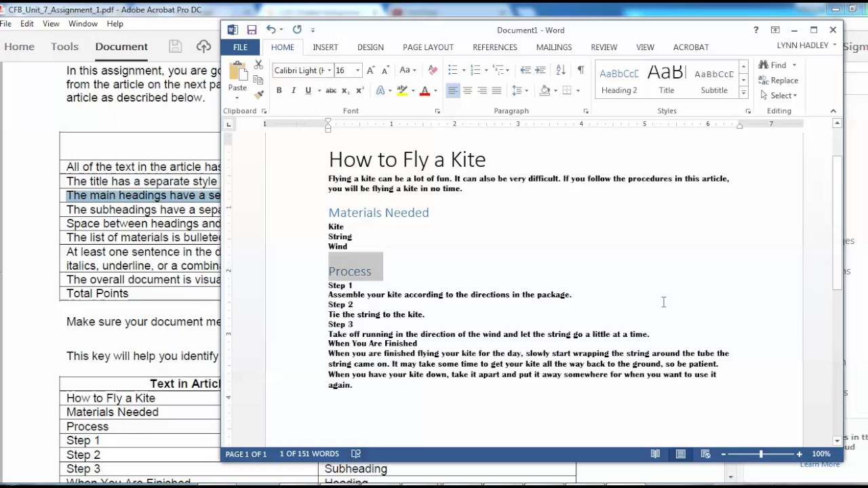Toggle Bold formatting
The width and height of the screenshot is (868, 488).
click(x=279, y=90)
